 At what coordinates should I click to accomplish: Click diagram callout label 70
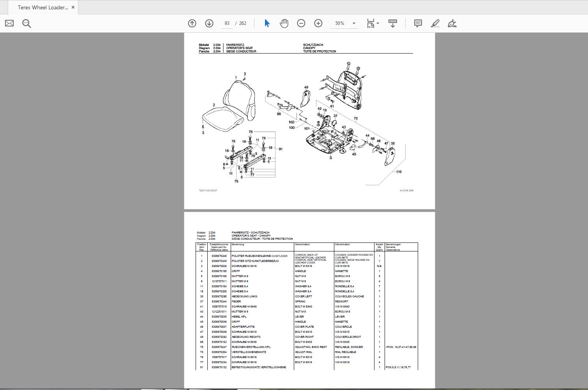[356, 119]
